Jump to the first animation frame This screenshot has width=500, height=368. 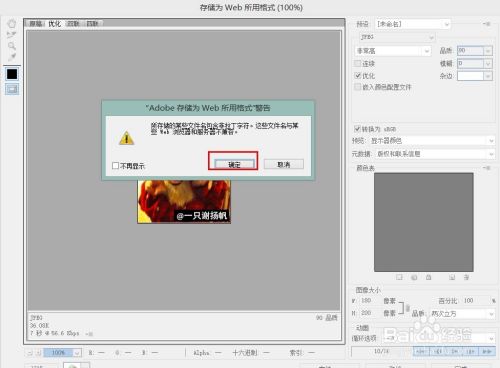(421, 351)
